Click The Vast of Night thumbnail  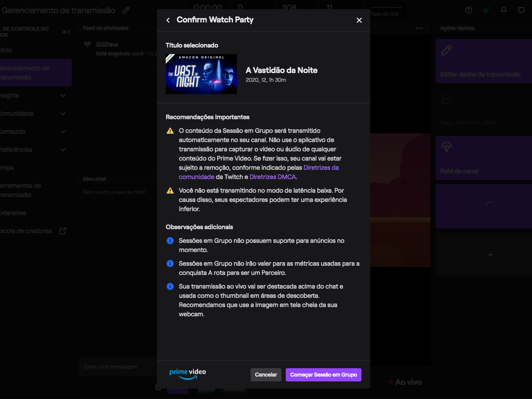pyautogui.click(x=201, y=74)
